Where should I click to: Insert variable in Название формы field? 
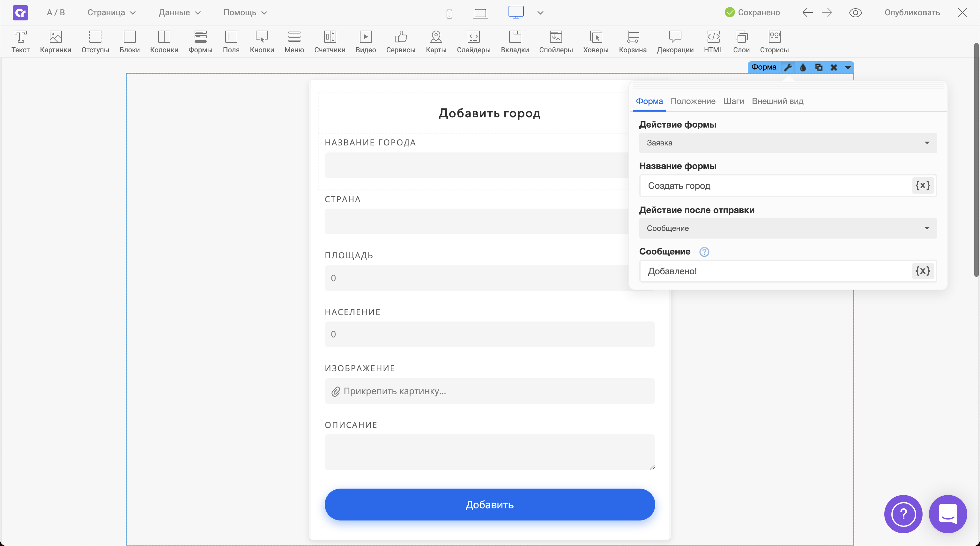click(923, 186)
